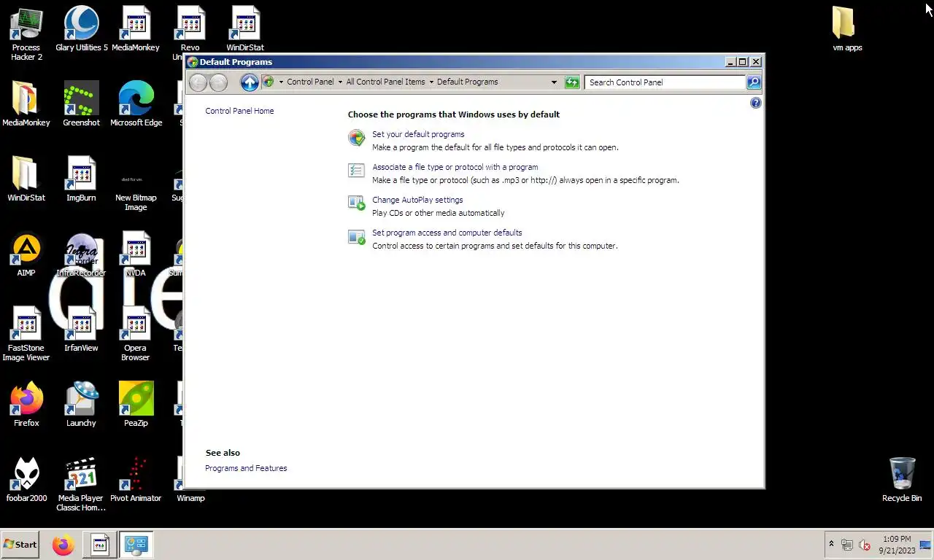Viewport: 934px width, 560px height.
Task: Click the file association checklist icon
Action: pos(356,171)
